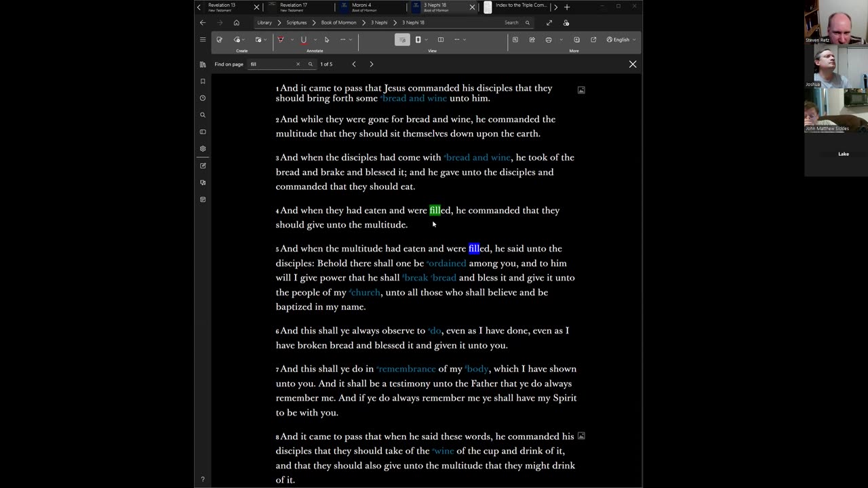This screenshot has width=868, height=488.
Task: Toggle the highlighted reading view mode button
Action: pyautogui.click(x=402, y=40)
